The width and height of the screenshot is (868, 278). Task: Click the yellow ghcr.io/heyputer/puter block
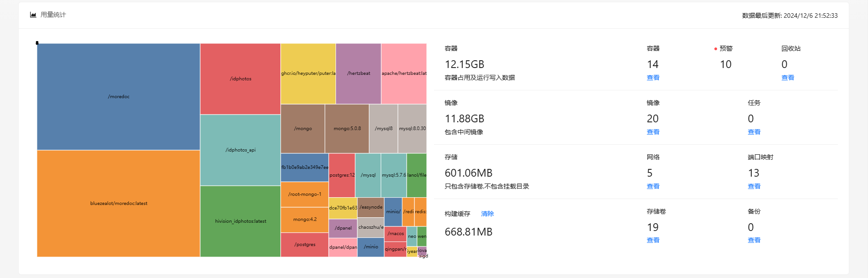[x=308, y=73]
